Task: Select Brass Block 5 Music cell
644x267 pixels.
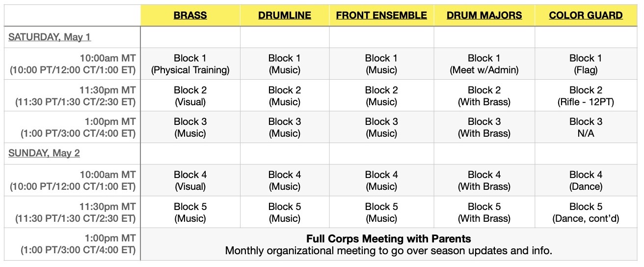Action: [190, 212]
